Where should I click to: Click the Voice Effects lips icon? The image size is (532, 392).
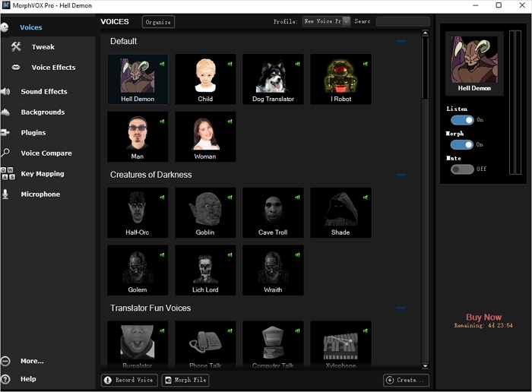[16, 67]
